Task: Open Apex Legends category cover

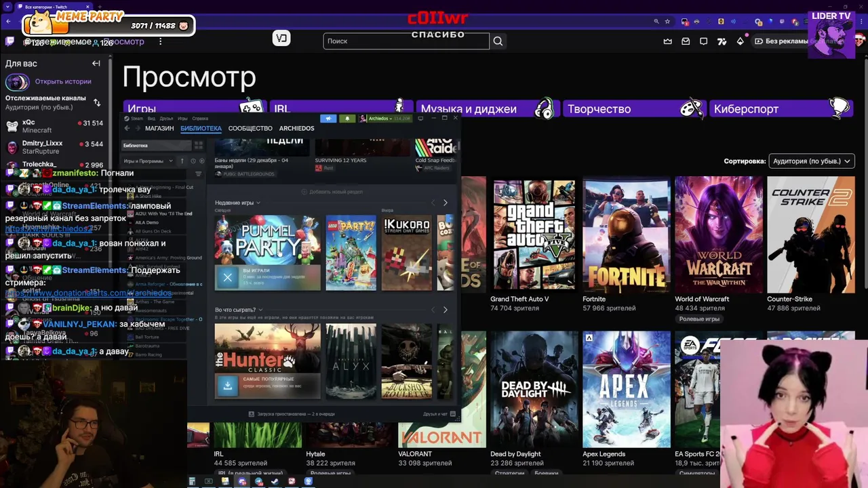Action: pos(626,389)
